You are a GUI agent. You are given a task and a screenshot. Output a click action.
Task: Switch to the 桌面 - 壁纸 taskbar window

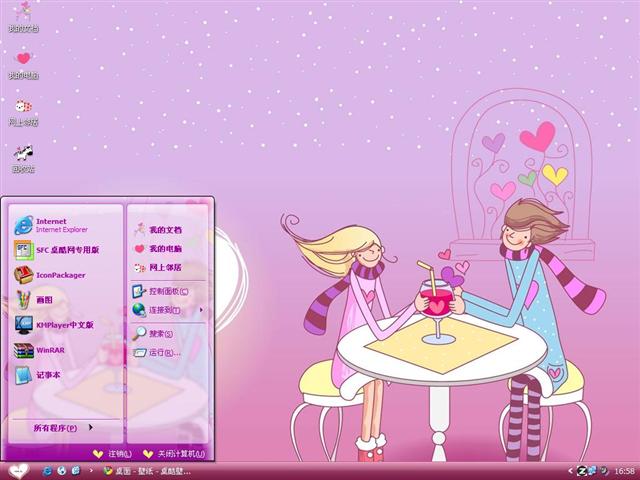[x=147, y=471]
